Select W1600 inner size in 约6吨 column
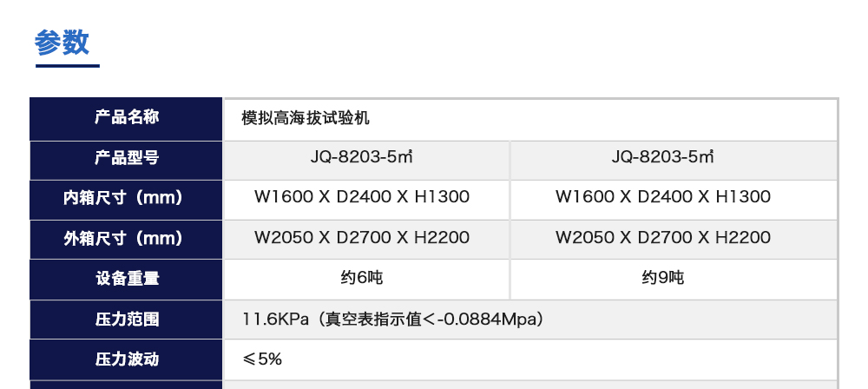The height and width of the screenshot is (389, 868). pyautogui.click(x=362, y=198)
